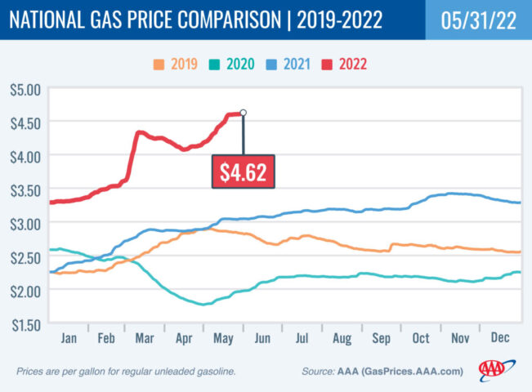
Task: Select the Dec month label
Action: (500, 336)
